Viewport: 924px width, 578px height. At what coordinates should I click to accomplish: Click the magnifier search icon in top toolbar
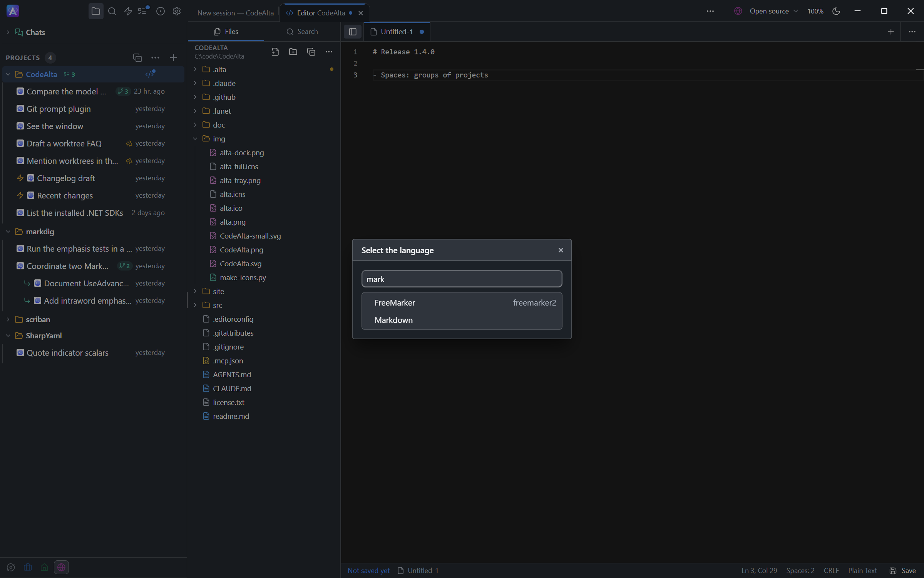112,11
